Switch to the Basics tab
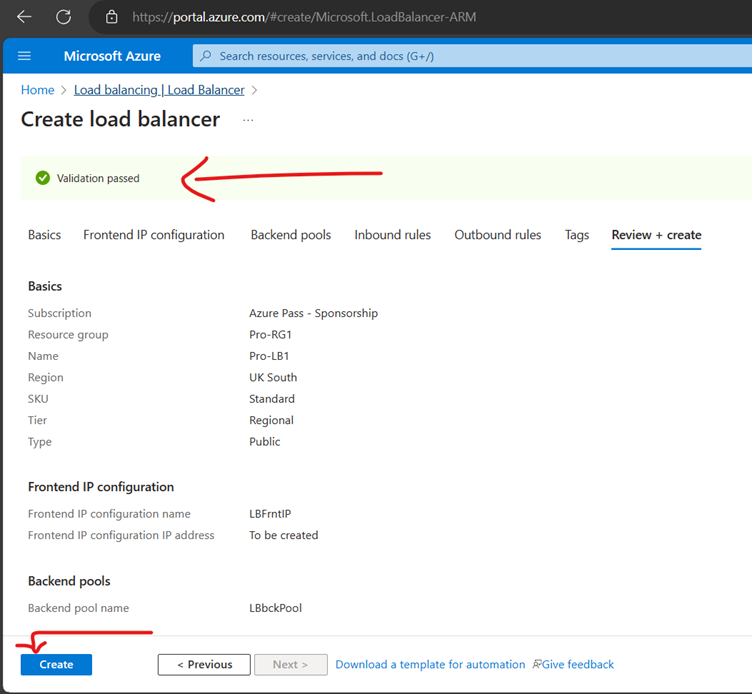Viewport: 752px width, 694px height. (x=44, y=235)
